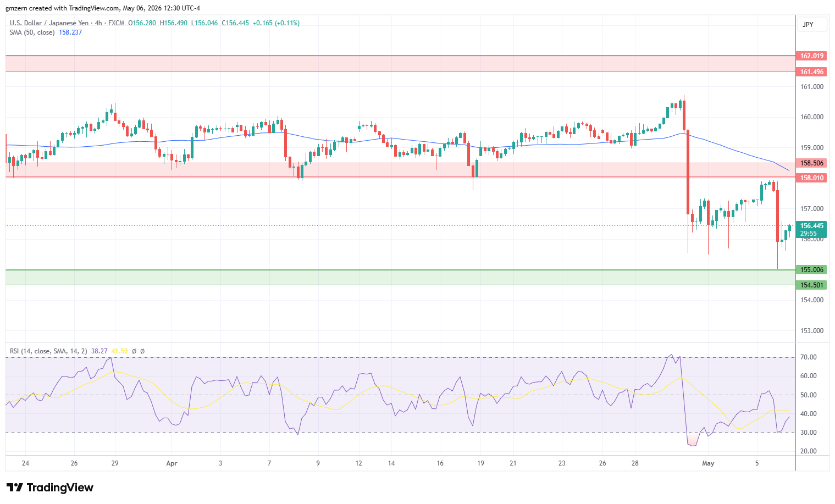835x504 pixels.
Task: Select the RSI (14, close, SMA, 14, 2) legend
Action: tap(48, 351)
